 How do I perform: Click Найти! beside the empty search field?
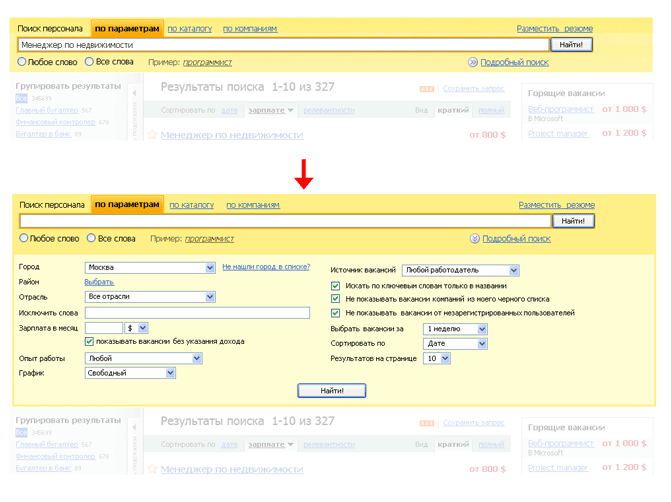(573, 221)
